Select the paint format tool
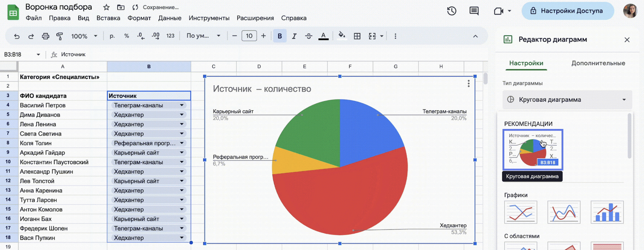 click(60, 36)
